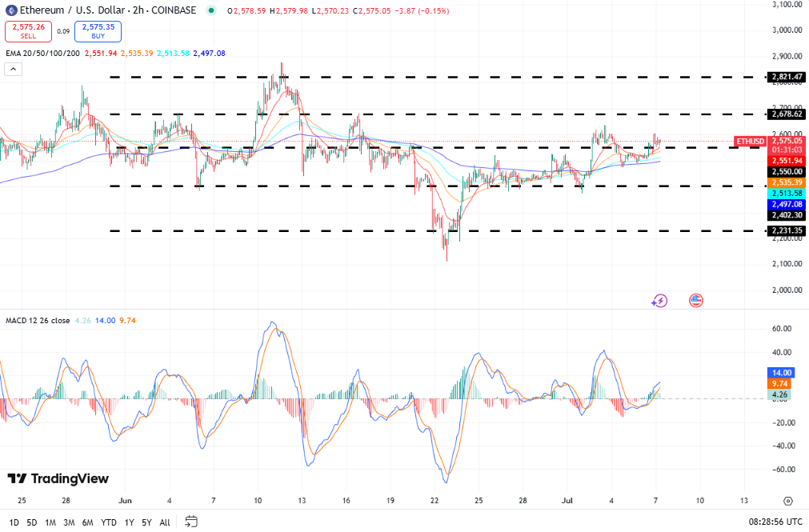The width and height of the screenshot is (809, 532).
Task: Click the MACD 12 26 close legend
Action: coord(38,321)
